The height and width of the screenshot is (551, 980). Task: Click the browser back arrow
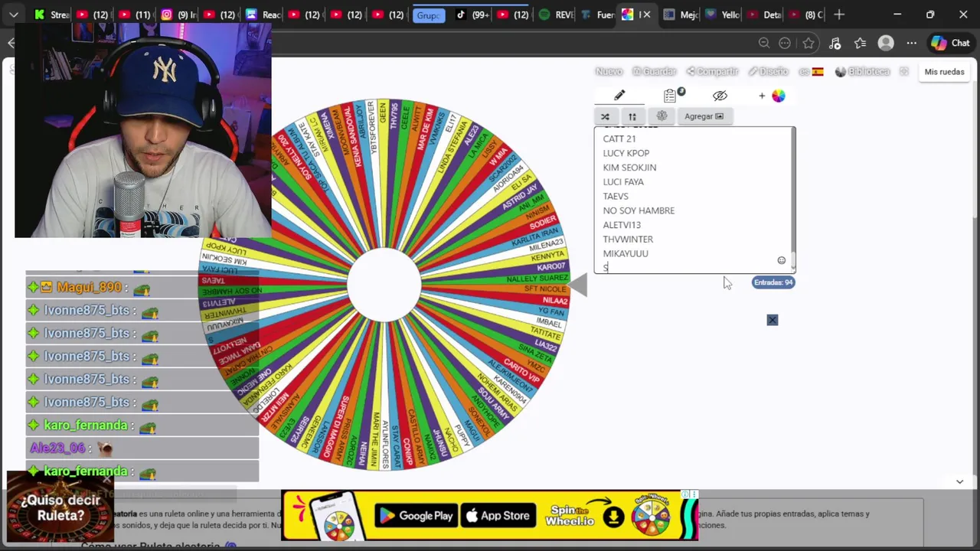[11, 44]
